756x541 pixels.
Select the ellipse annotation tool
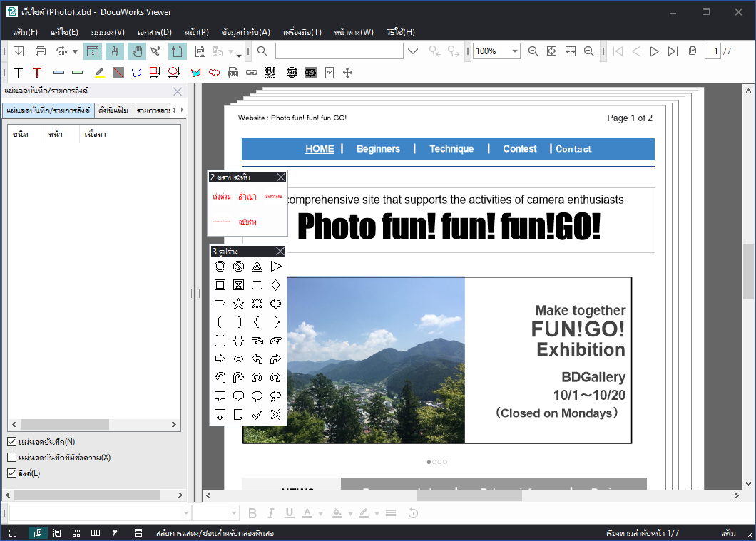click(x=174, y=72)
